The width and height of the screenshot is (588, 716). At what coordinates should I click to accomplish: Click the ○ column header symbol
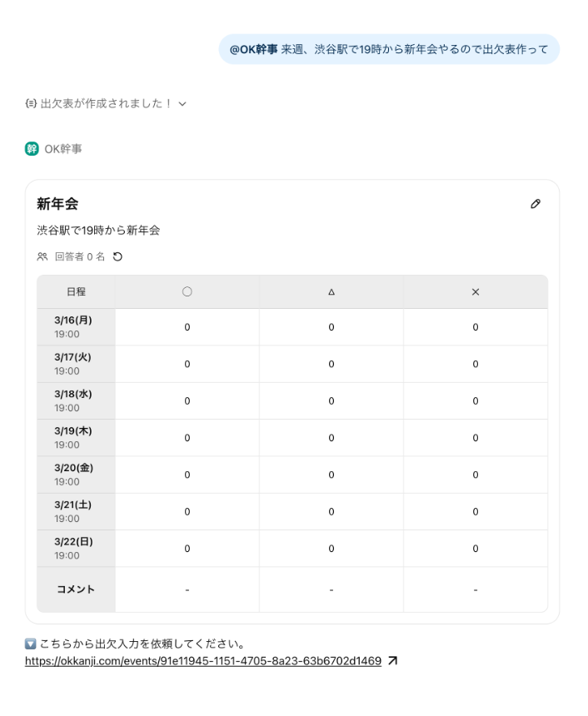187,292
